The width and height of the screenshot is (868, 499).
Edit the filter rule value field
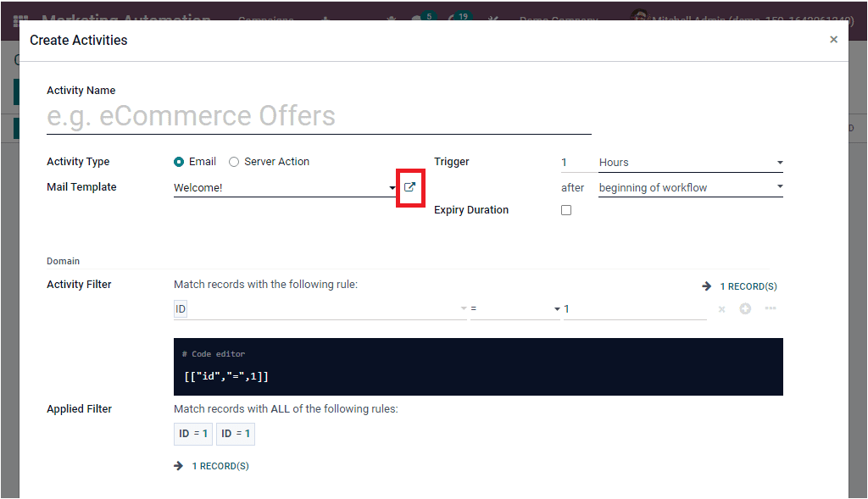pos(635,309)
